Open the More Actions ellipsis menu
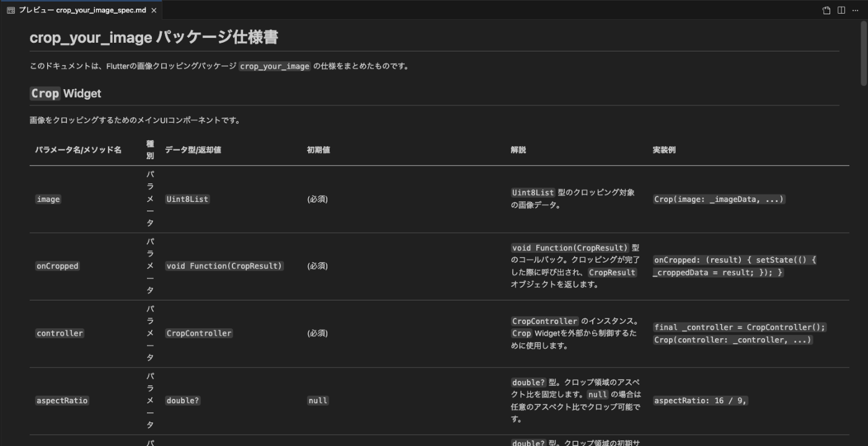The image size is (868, 446). pos(856,10)
